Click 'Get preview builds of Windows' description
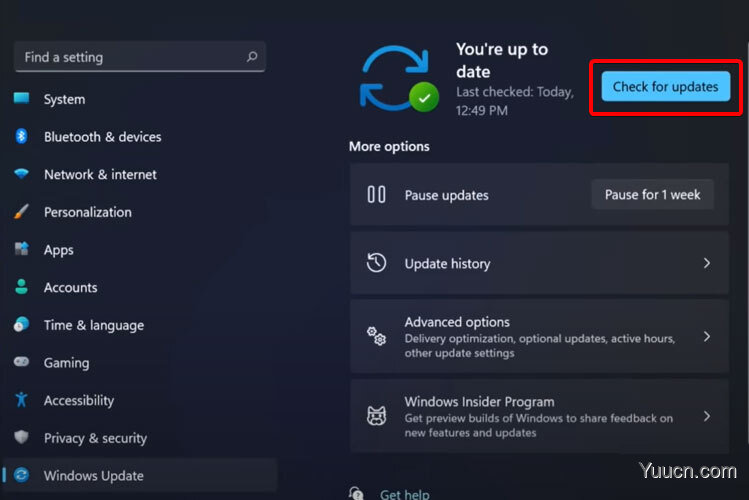This screenshot has height=500, width=749. (x=539, y=426)
